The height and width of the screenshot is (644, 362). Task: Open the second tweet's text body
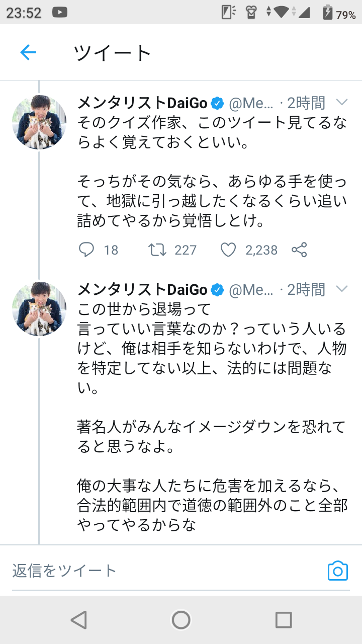[x=211, y=413]
